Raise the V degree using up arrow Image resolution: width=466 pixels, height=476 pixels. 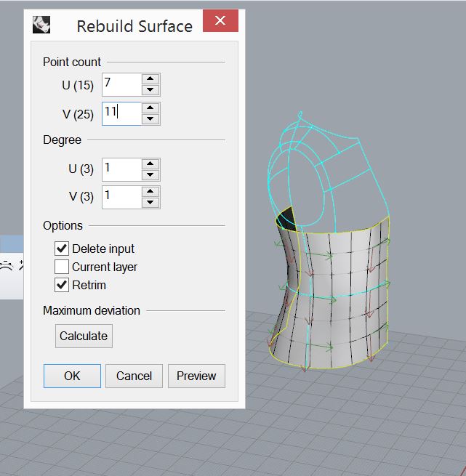coord(150,192)
